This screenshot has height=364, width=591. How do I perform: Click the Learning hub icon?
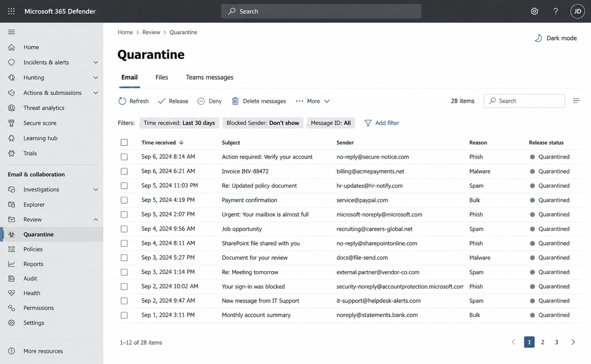click(11, 139)
